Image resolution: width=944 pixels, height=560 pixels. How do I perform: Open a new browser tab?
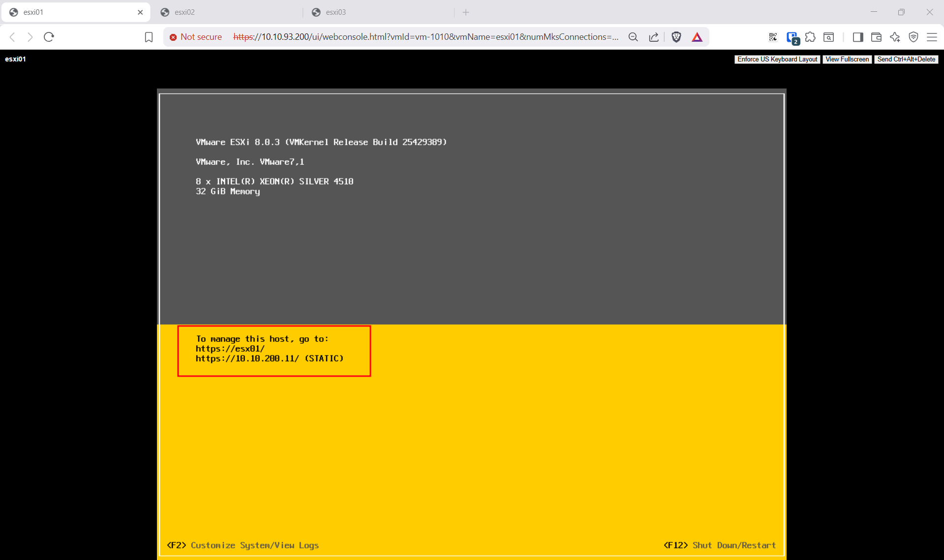coord(466,12)
